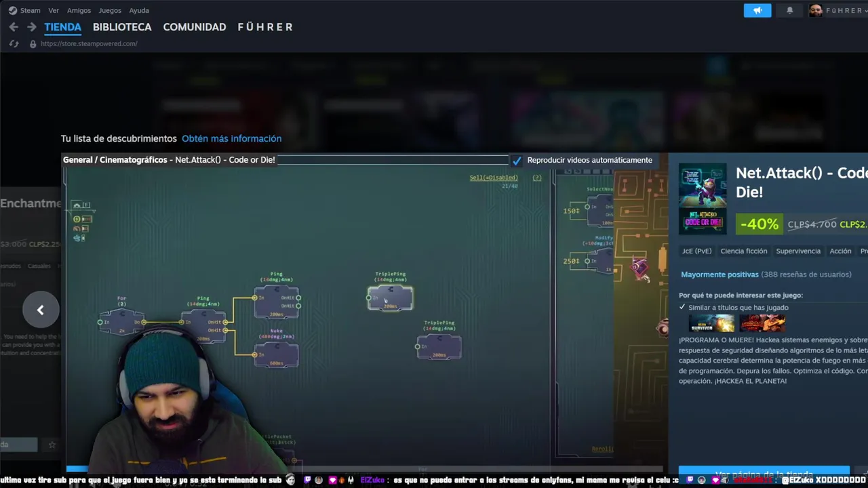The image size is (868, 488).
Task: Switch to the COMUNIDAD tab
Action: [x=195, y=27]
